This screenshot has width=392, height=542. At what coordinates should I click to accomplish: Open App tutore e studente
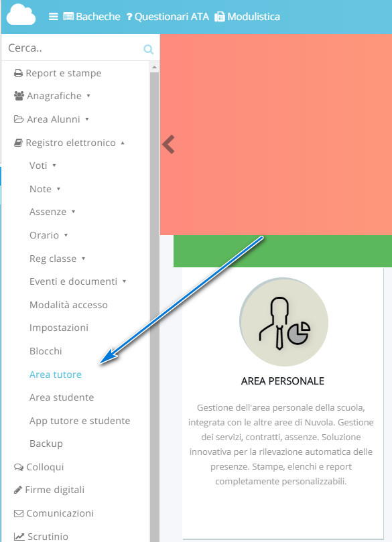point(80,421)
